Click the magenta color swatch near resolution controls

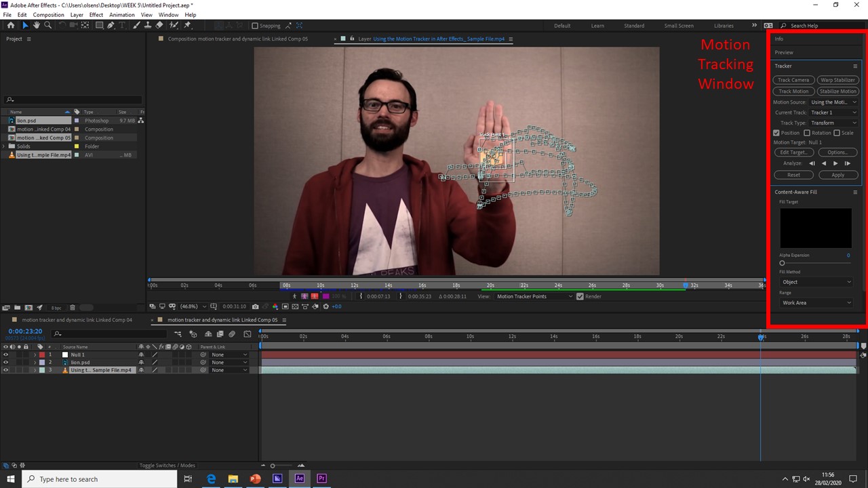(x=325, y=296)
